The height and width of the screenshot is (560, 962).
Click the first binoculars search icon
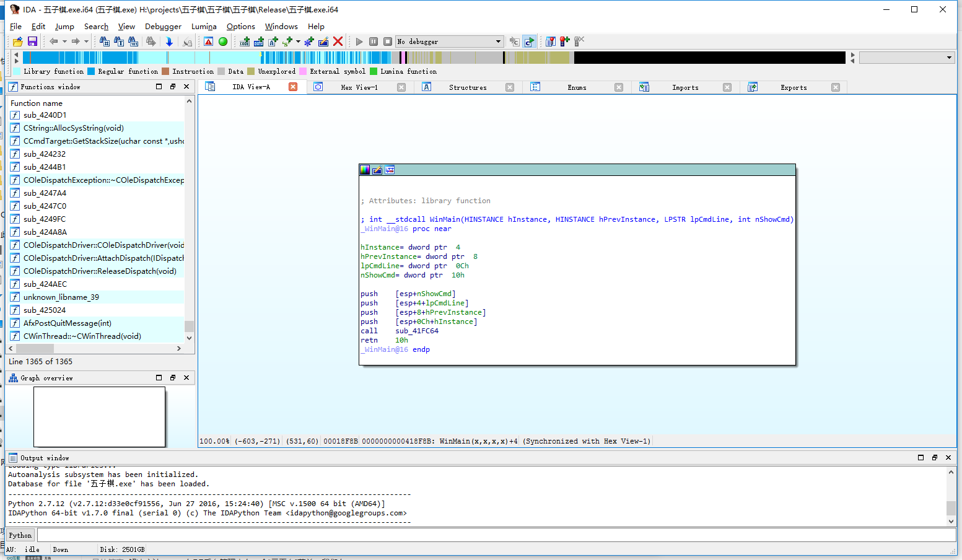(x=104, y=42)
